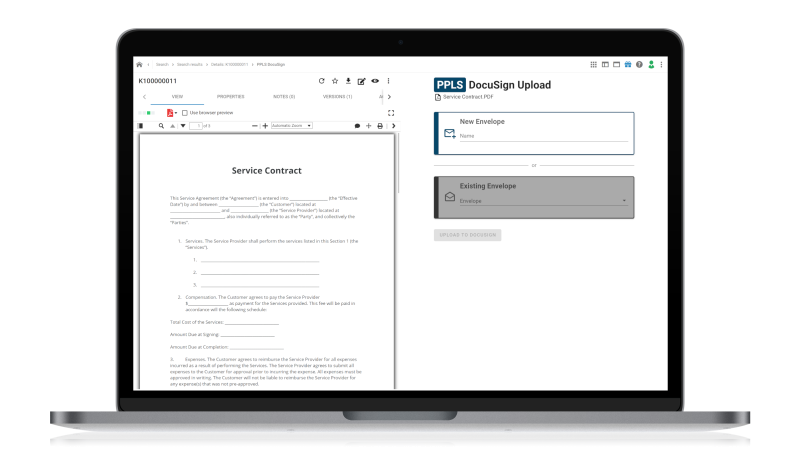Click the PDF preview vertical scrollbar
Image resolution: width=800 pixels, height=460 pixels.
398,163
